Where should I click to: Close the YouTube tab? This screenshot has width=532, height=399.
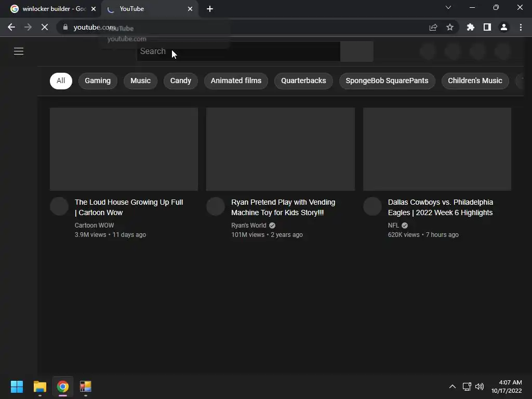click(190, 9)
